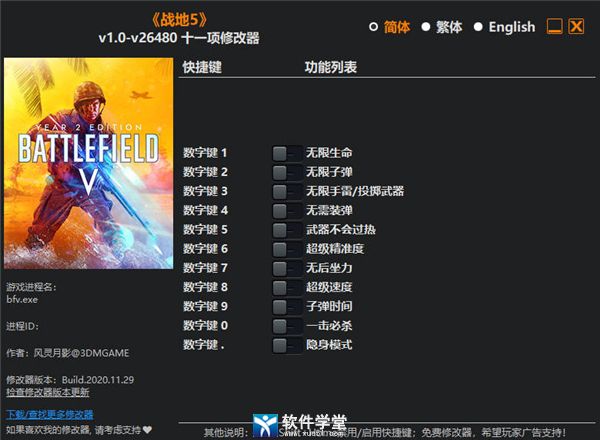The image size is (600, 440).
Task: Enable 一击必杀 one-hit kill switch
Action: pos(287,326)
